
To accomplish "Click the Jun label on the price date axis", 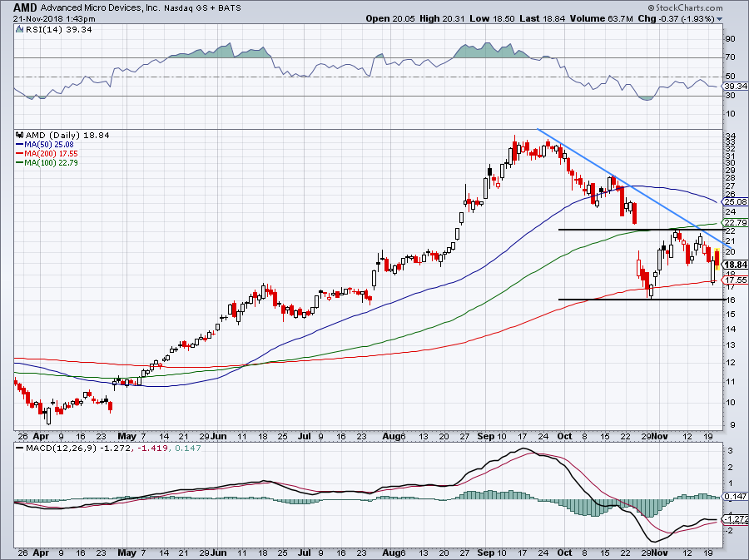I will click(x=218, y=436).
